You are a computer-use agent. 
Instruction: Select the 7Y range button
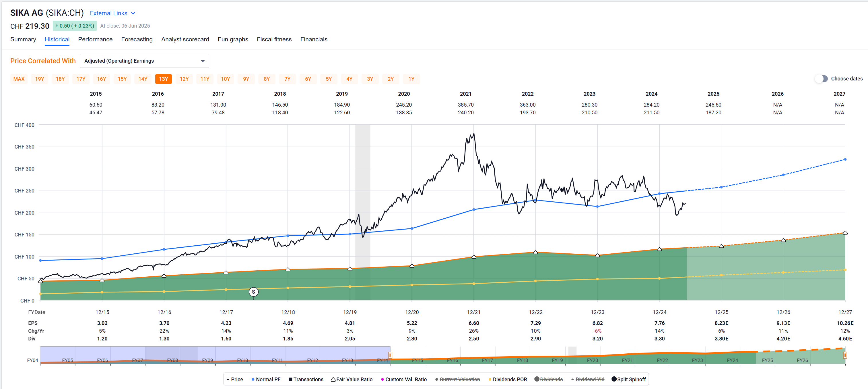[288, 79]
